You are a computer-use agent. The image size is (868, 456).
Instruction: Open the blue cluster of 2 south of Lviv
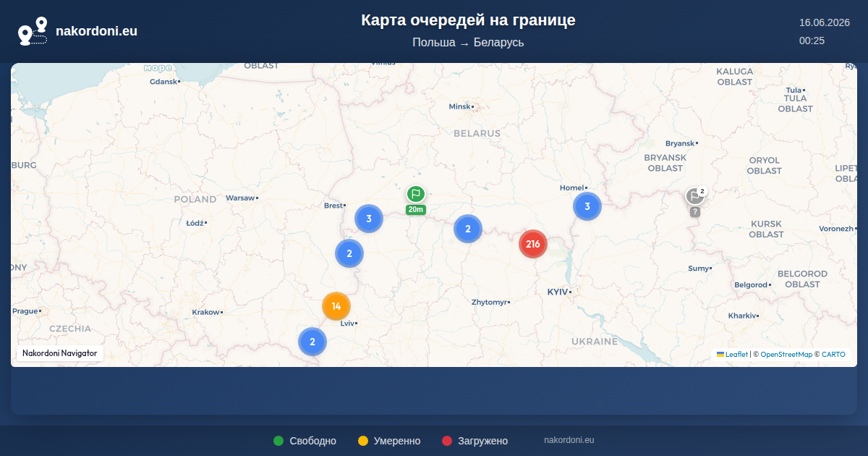pyautogui.click(x=312, y=342)
